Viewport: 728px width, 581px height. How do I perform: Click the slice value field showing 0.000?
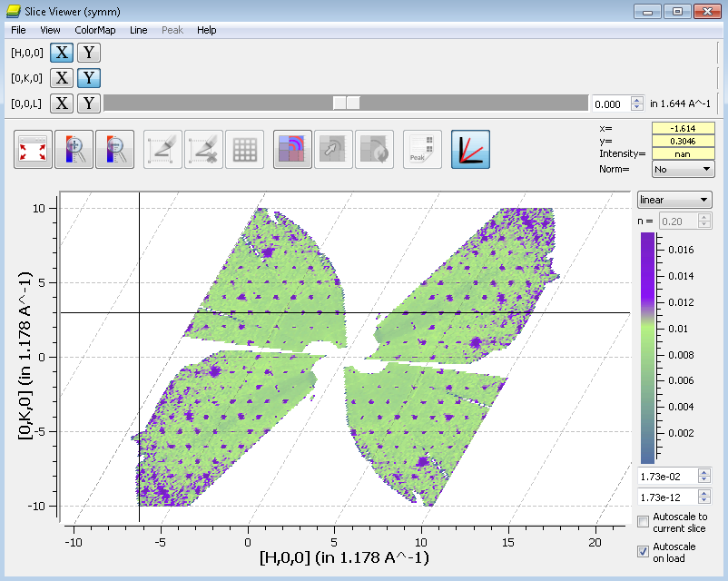(610, 103)
